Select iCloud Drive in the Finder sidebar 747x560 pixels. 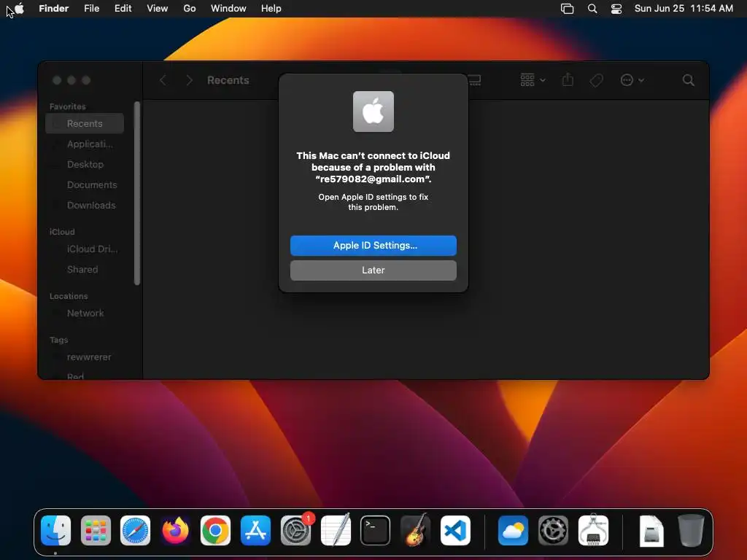pos(85,249)
